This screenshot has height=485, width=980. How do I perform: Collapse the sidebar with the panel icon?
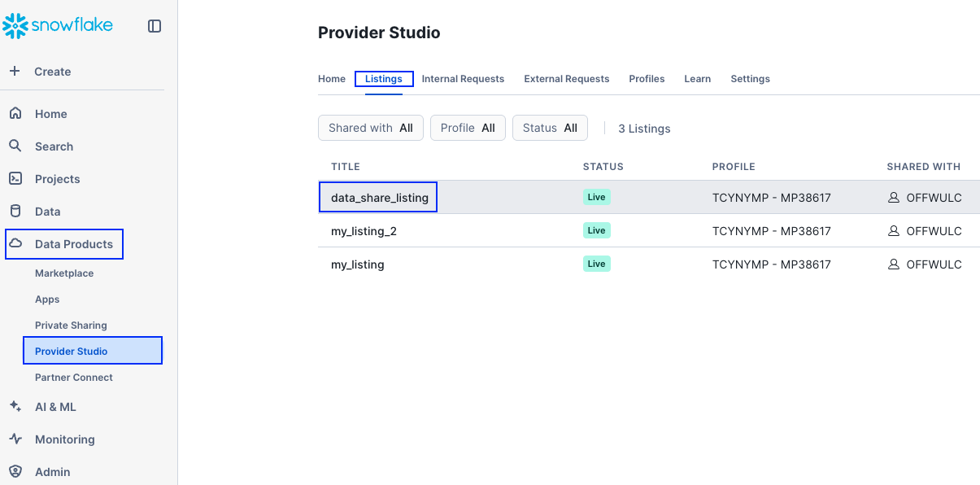pyautogui.click(x=155, y=26)
